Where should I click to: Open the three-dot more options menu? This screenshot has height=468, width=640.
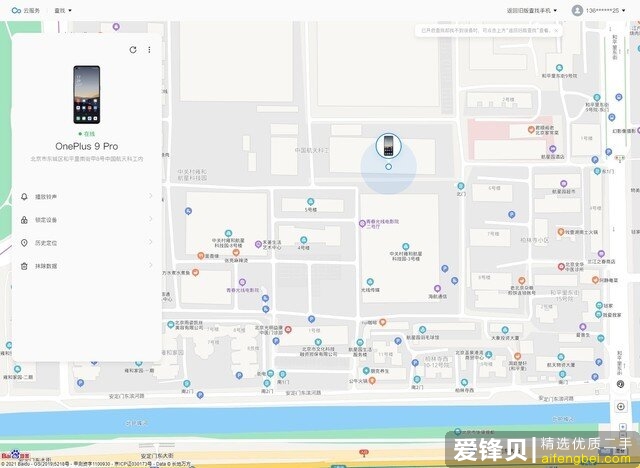[149, 49]
